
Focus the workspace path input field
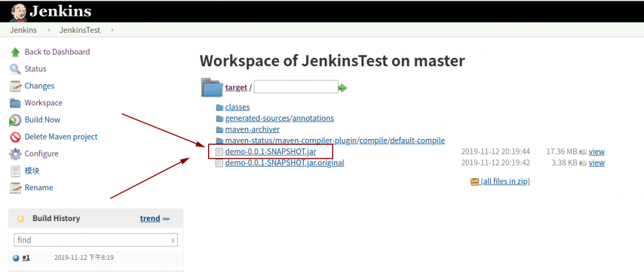(x=296, y=87)
